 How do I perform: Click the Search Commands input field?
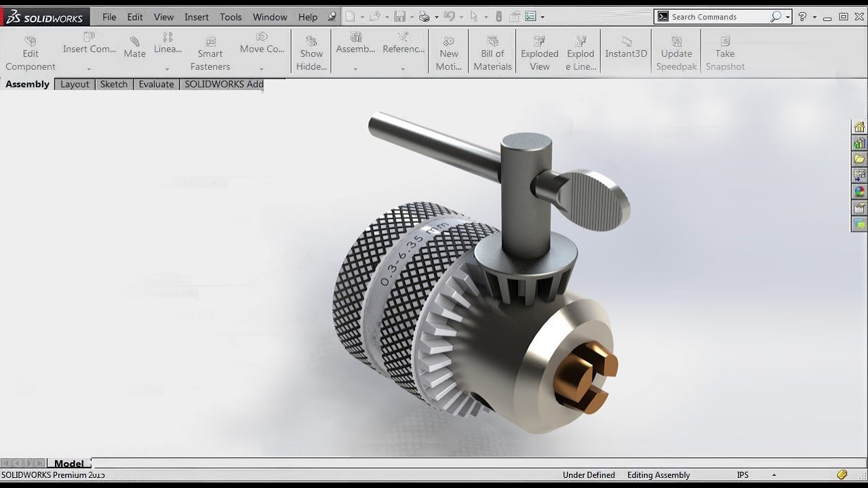coord(719,17)
